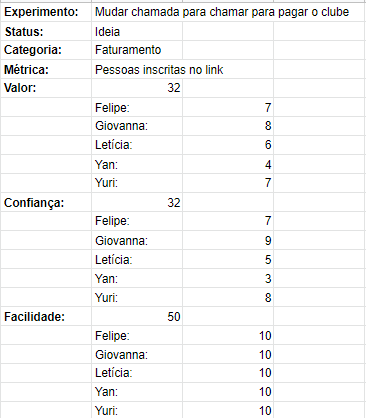The height and width of the screenshot is (418, 366).
Task: Click the 'Facilidade:' label cell
Action: pyautogui.click(x=46, y=316)
